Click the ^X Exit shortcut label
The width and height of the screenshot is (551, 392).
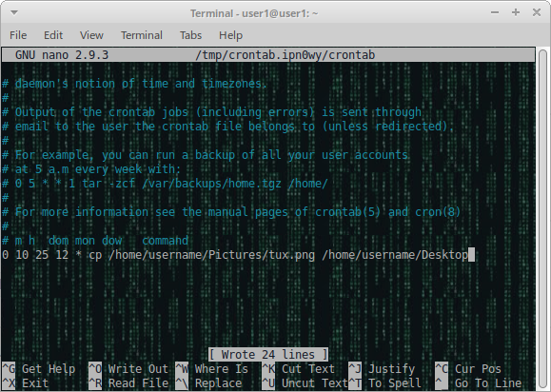click(26, 382)
